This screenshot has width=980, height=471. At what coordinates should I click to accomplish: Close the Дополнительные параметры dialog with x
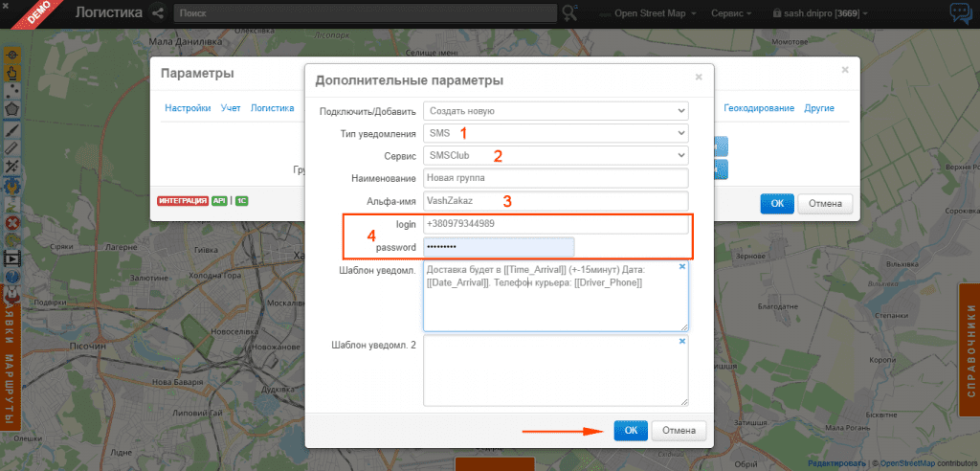pos(699,77)
